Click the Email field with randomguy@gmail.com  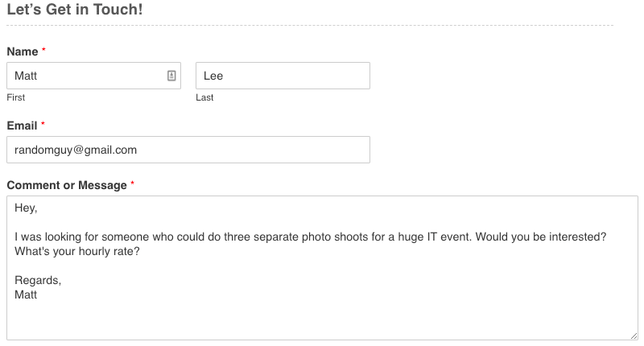(188, 150)
